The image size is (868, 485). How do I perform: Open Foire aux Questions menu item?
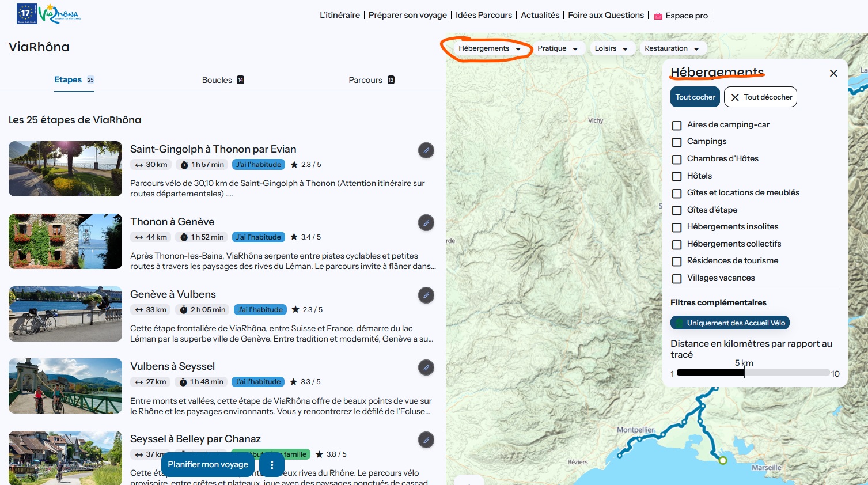pos(606,16)
